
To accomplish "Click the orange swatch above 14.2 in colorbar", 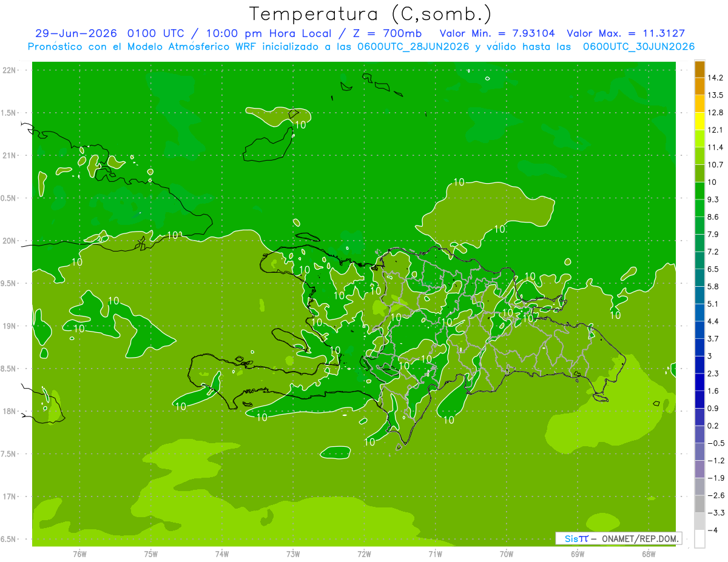I will point(699,70).
